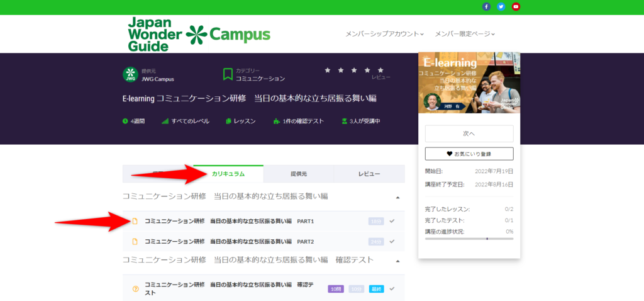This screenshot has height=301, width=644.
Task: Open the メンバーシップアカウント dropdown menu
Action: click(x=384, y=34)
